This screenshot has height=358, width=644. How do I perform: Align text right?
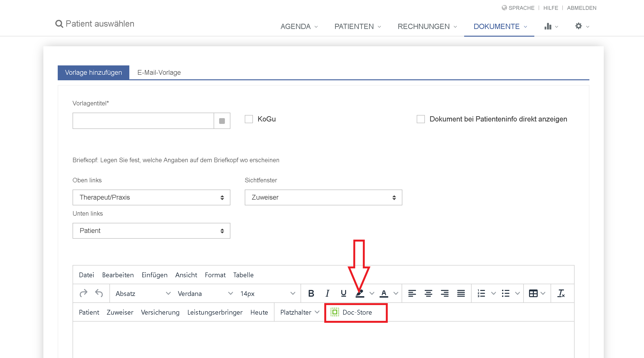(x=445, y=293)
